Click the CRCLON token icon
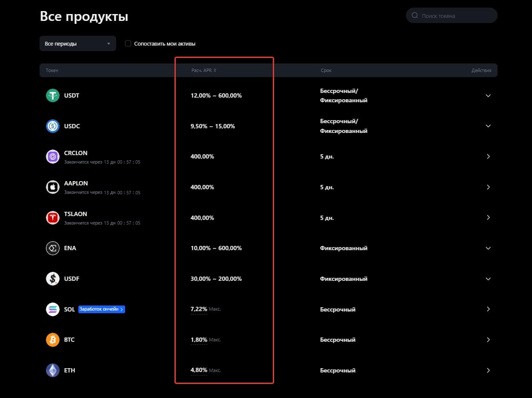The width and height of the screenshot is (532, 398). (53, 156)
